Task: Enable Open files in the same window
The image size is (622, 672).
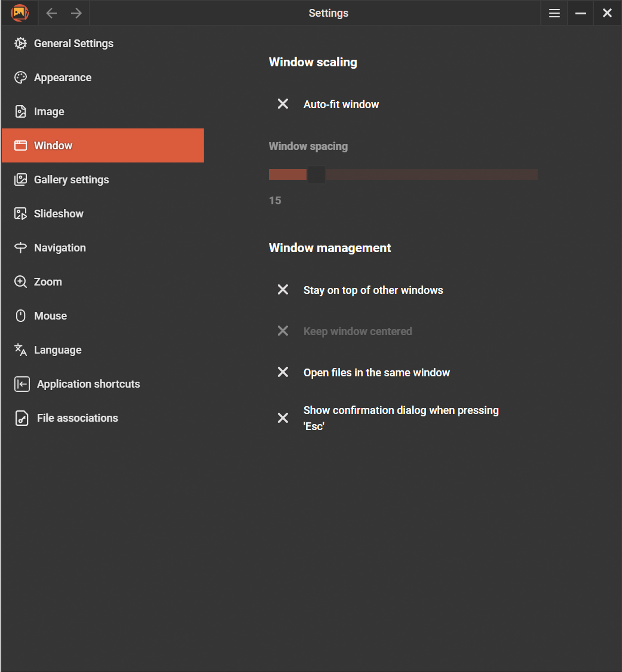Action: coord(283,372)
